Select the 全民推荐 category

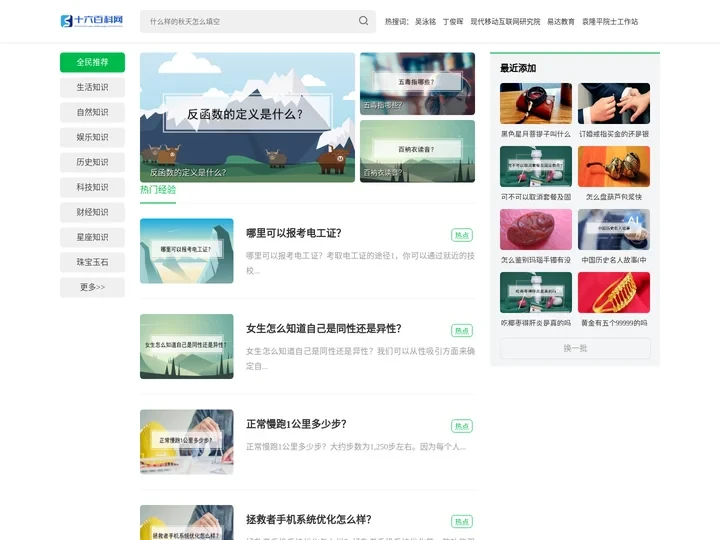pos(92,62)
